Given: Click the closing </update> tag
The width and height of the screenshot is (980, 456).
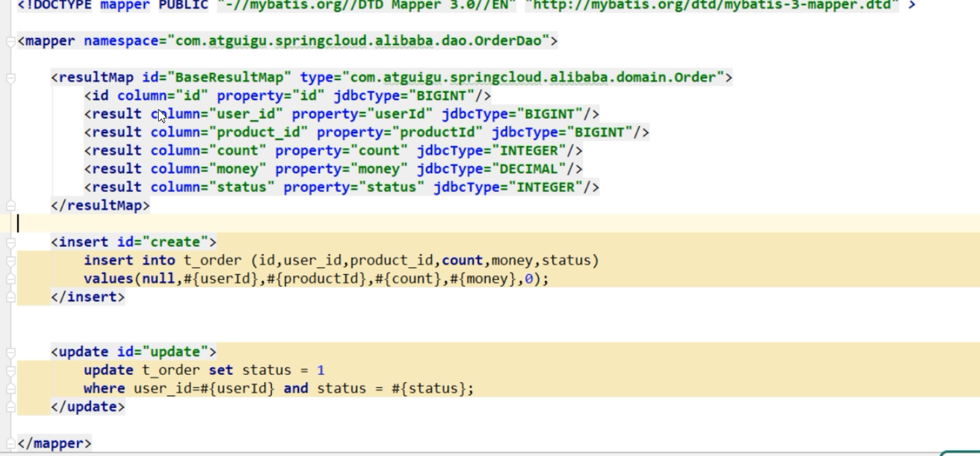Looking at the screenshot, I should click(88, 407).
